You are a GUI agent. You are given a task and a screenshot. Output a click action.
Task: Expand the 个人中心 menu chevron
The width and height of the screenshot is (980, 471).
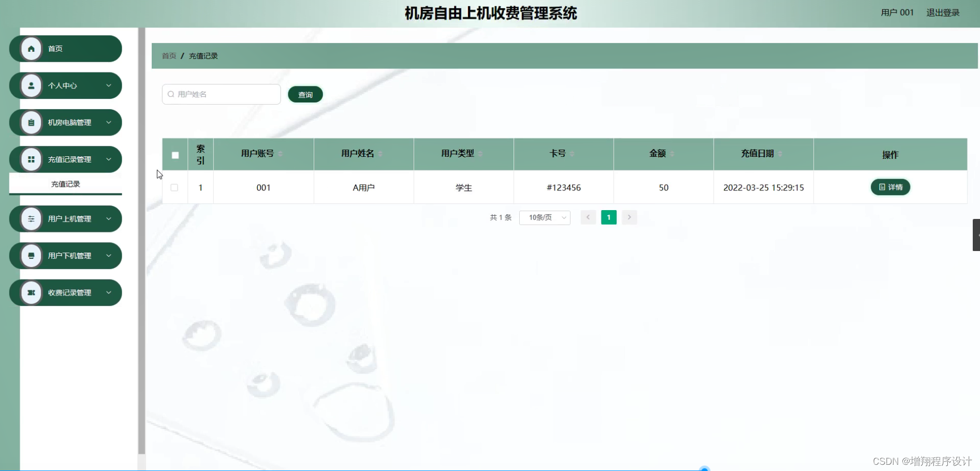109,85
